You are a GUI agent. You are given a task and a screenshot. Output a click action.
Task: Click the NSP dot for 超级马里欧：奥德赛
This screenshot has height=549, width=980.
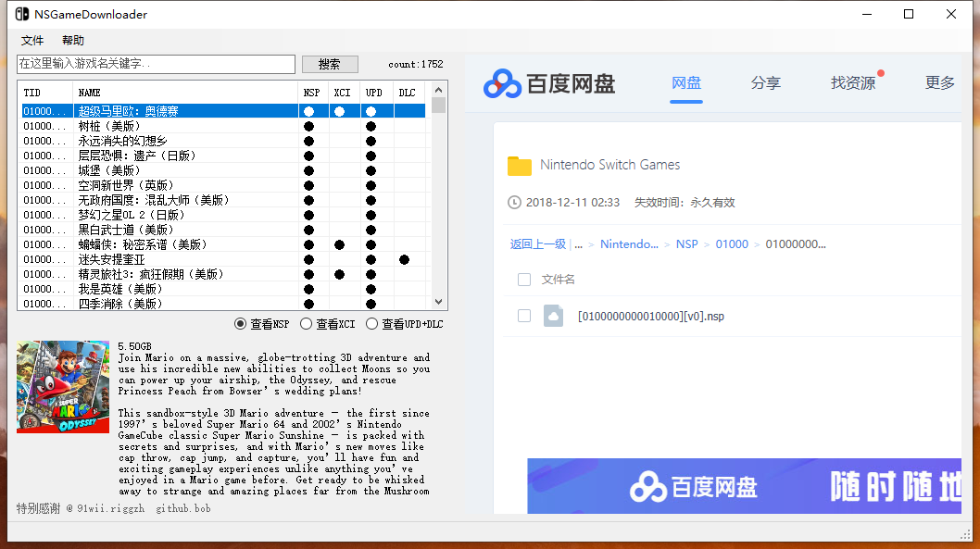(308, 111)
